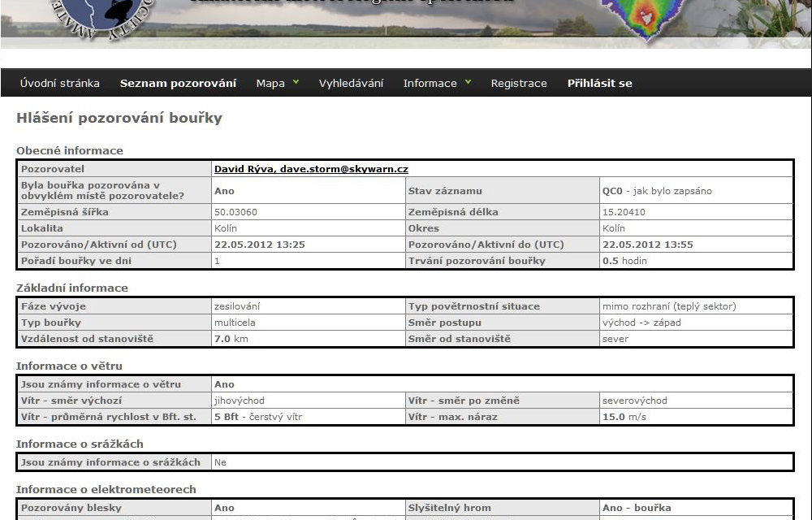Screen dimensions: 812x520
Task: Click max gust value 15.0 m/s
Action: point(624,417)
